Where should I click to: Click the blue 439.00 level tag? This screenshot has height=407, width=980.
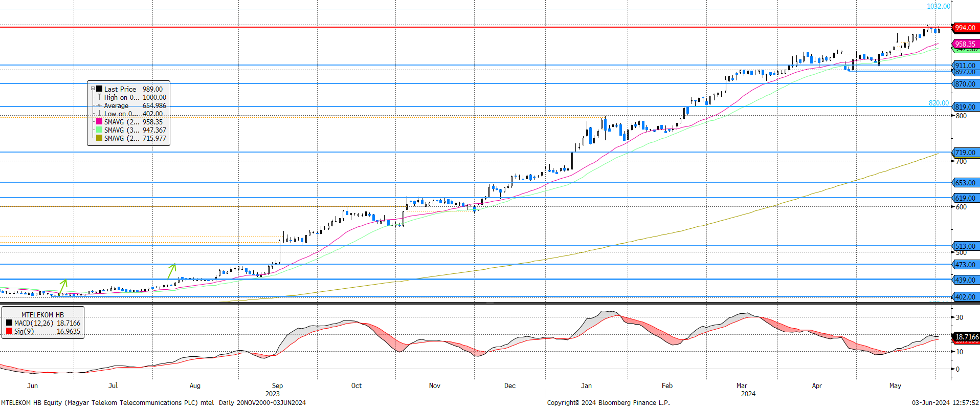coord(965,280)
